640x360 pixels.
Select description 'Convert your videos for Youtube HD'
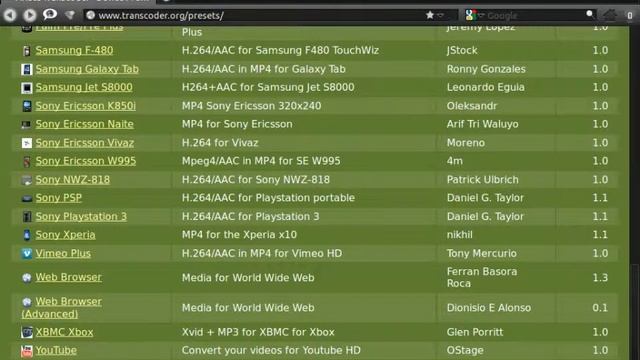[271, 350]
